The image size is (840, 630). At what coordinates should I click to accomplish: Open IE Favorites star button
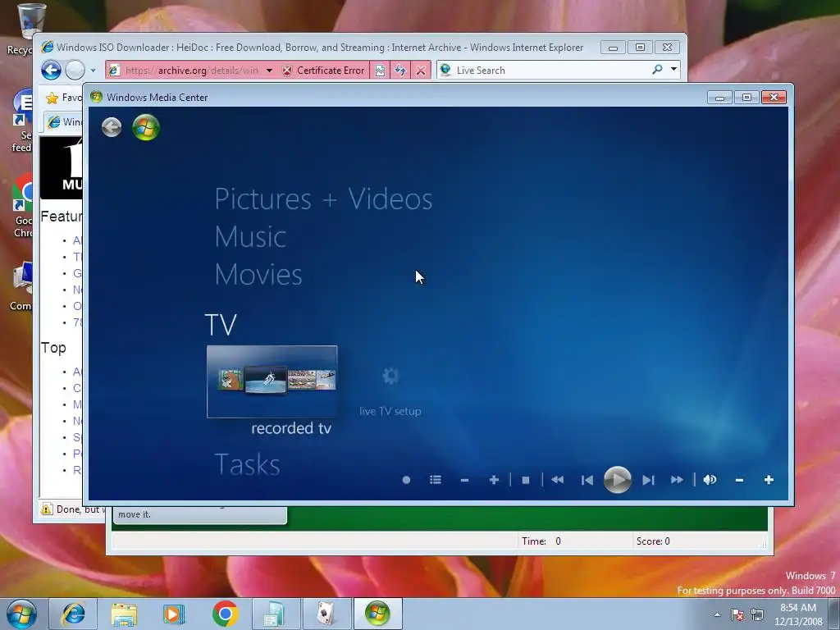point(52,98)
